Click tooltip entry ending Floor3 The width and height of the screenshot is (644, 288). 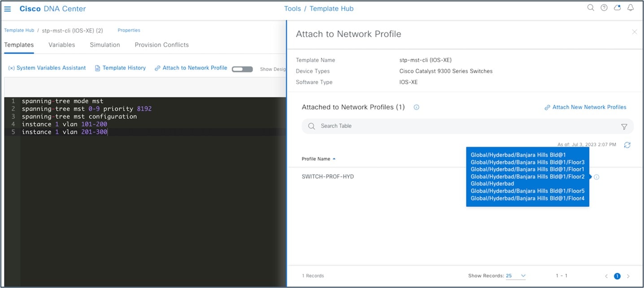(527, 162)
